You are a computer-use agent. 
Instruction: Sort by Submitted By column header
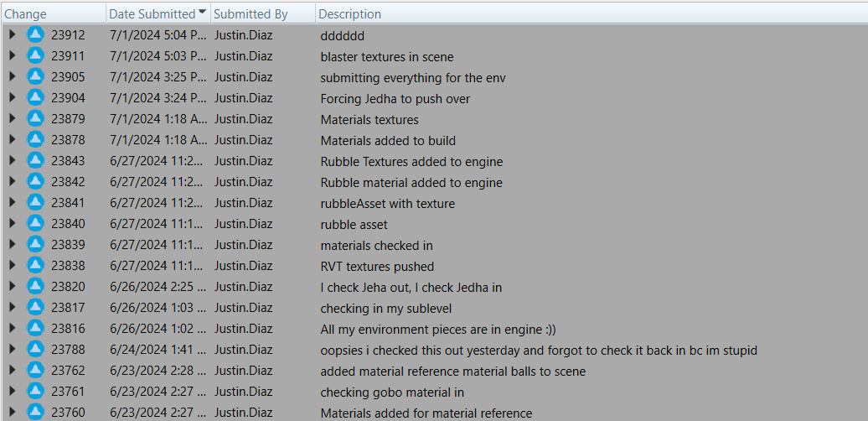(x=251, y=13)
